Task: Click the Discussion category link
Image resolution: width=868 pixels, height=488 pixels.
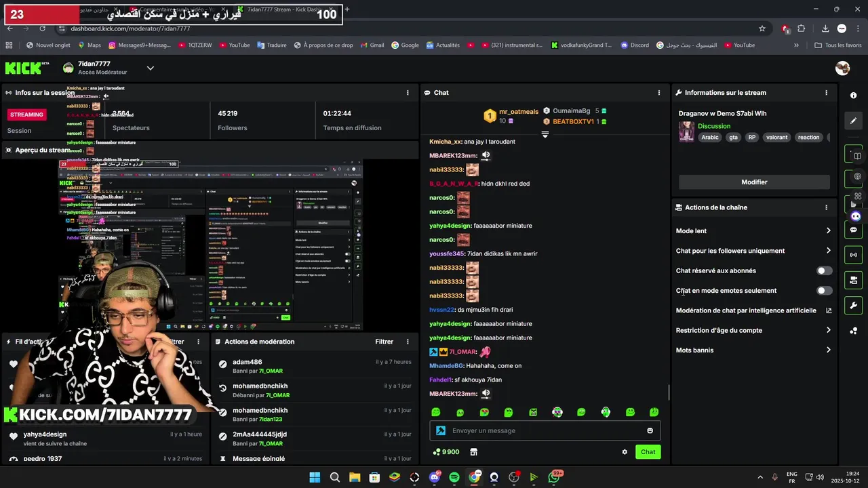Action: pos(714,126)
